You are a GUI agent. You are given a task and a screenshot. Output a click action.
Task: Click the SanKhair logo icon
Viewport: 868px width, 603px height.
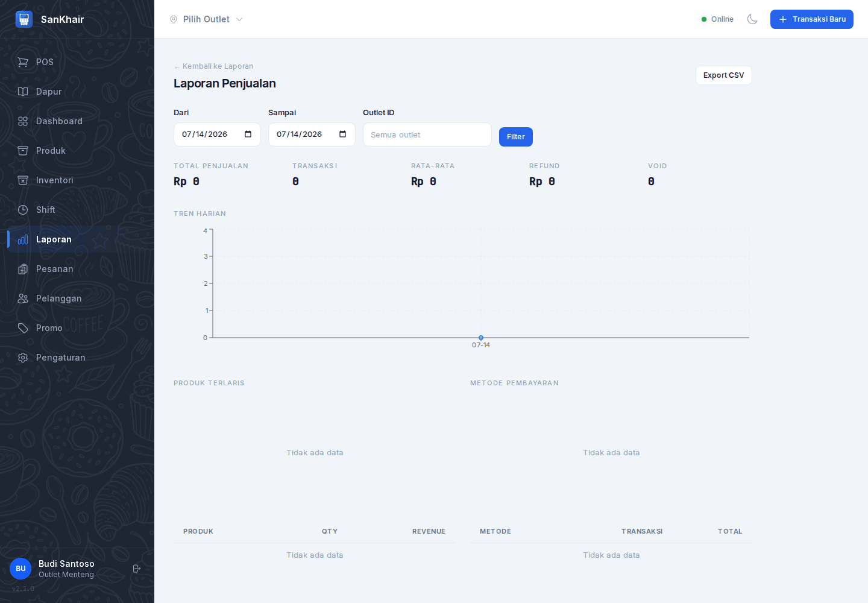pos(24,19)
